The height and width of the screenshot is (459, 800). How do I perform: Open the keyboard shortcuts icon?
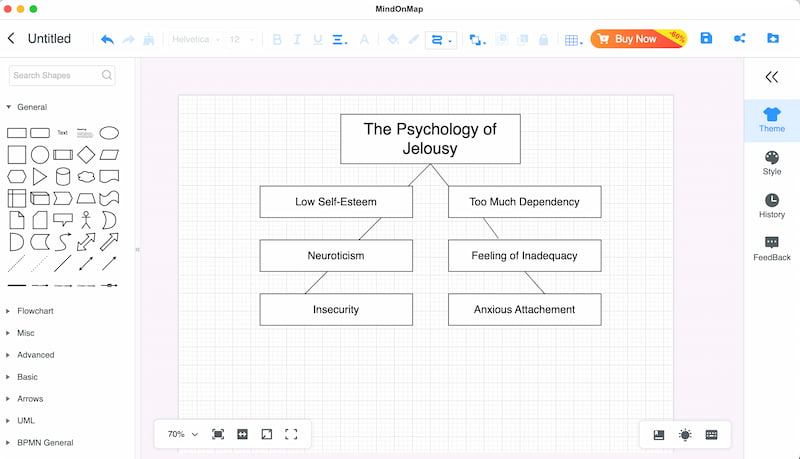(x=711, y=435)
